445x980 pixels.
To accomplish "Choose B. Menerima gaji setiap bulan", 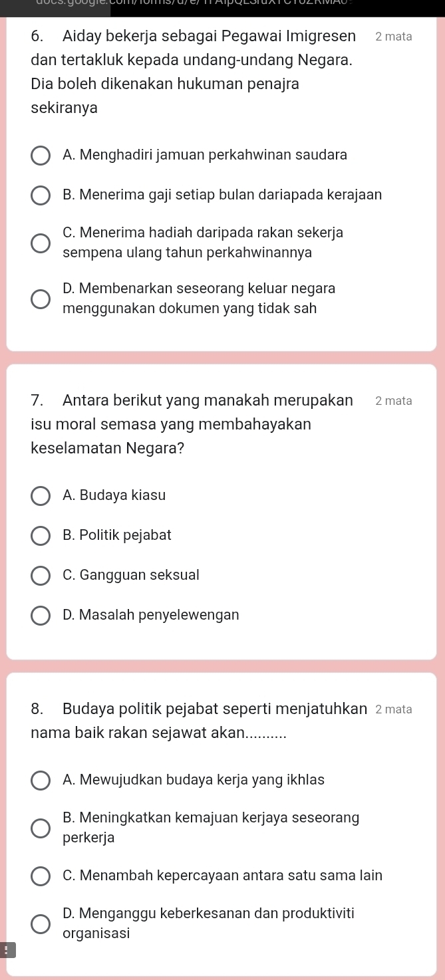I will (41, 195).
